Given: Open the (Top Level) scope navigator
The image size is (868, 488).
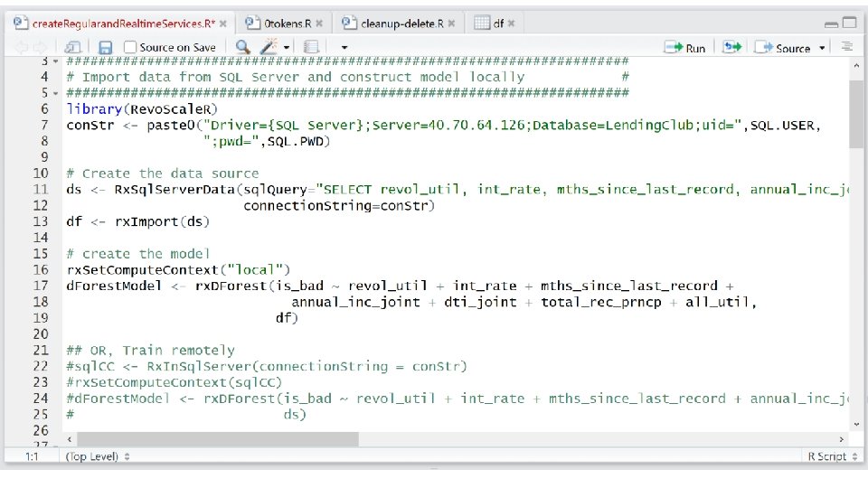Looking at the screenshot, I should (98, 456).
